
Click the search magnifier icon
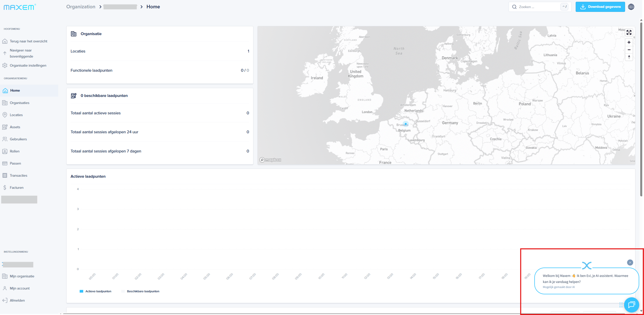coord(514,7)
